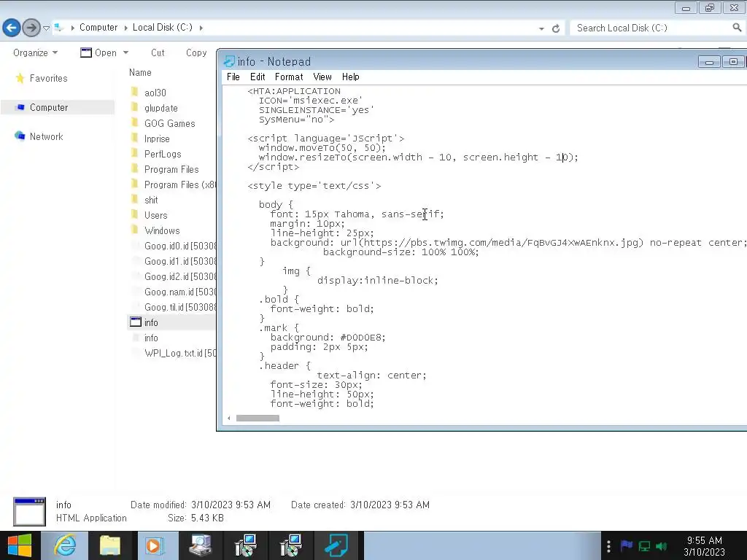This screenshot has height=560, width=747.
Task: Open the Notepad Edit menu
Action: [x=258, y=77]
